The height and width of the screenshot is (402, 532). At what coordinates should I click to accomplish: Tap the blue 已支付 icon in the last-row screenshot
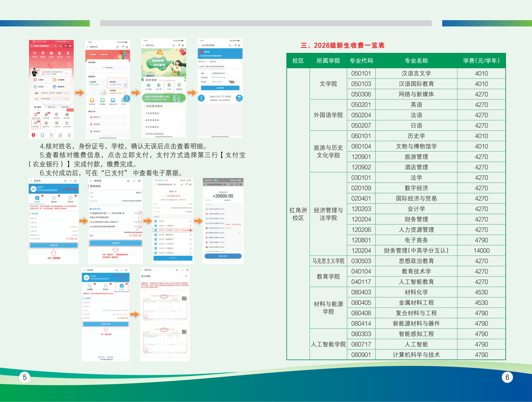point(122,286)
